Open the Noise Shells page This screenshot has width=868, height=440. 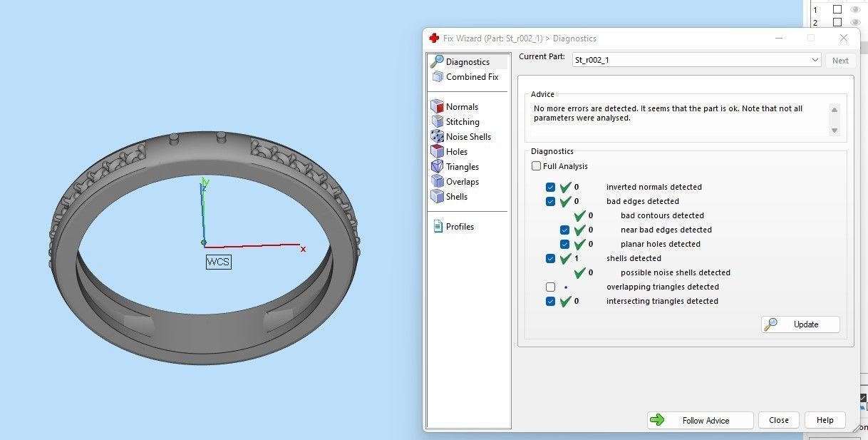point(461,137)
